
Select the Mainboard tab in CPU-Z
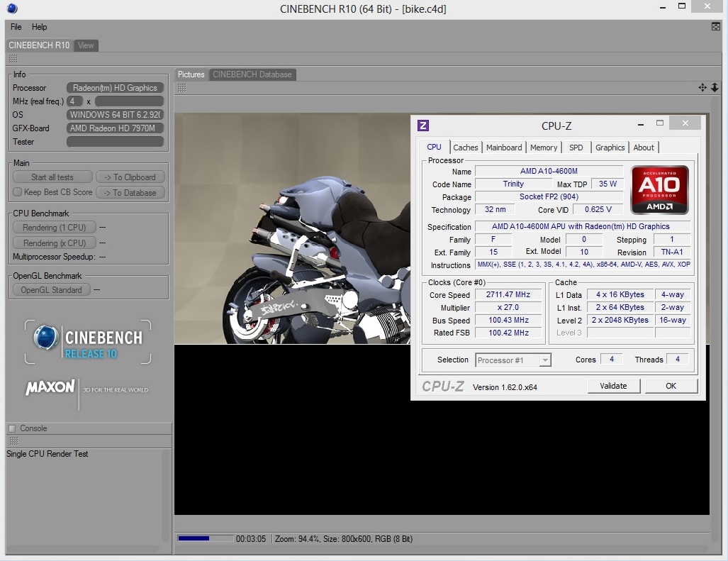(504, 148)
